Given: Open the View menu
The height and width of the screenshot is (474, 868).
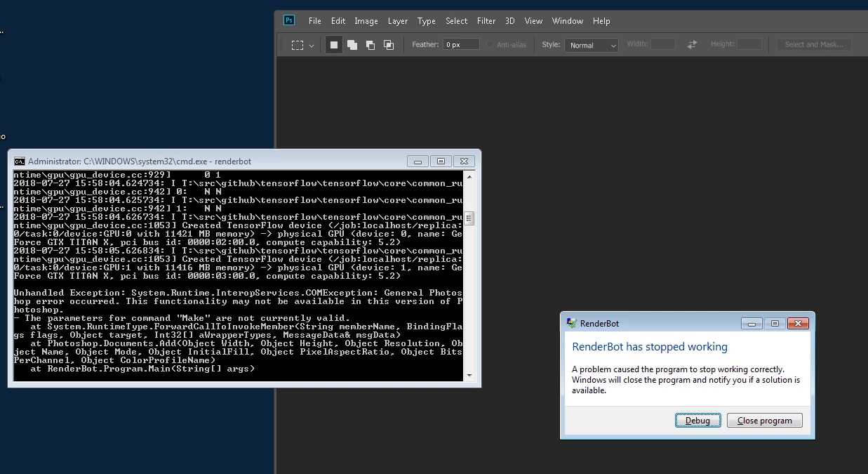Looking at the screenshot, I should [533, 21].
